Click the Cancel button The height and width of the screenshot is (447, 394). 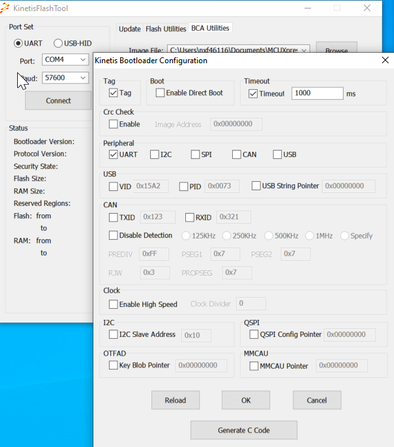317,400
